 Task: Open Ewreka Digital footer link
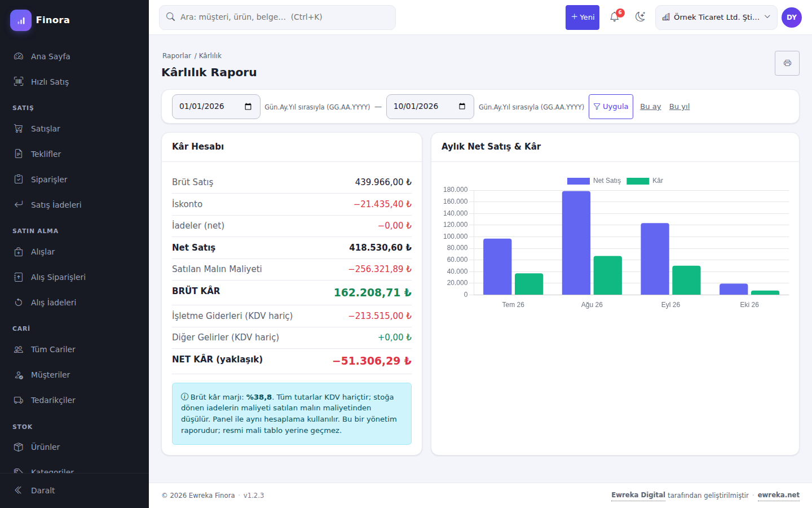638,495
